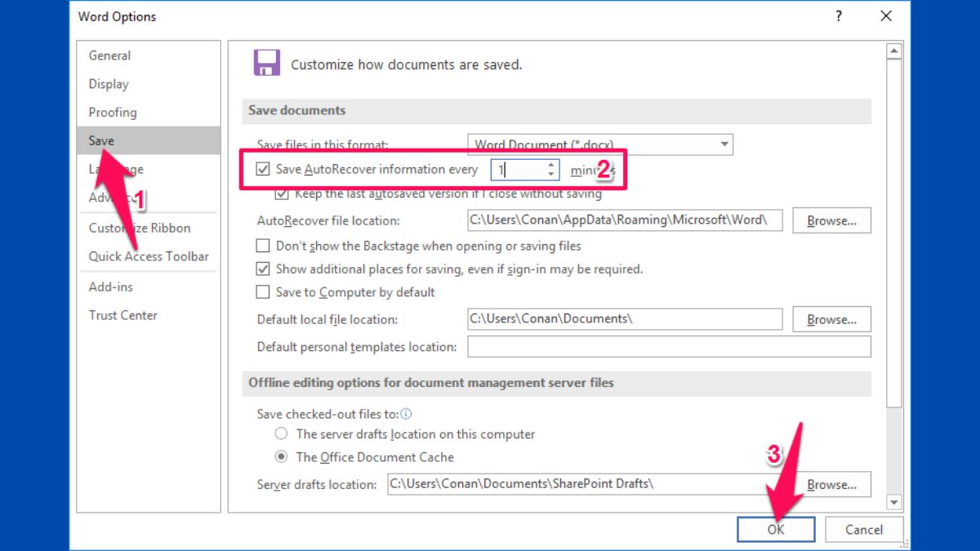Image resolution: width=980 pixels, height=551 pixels.
Task: Uncheck Keep the last autosaved version option
Action: click(282, 193)
